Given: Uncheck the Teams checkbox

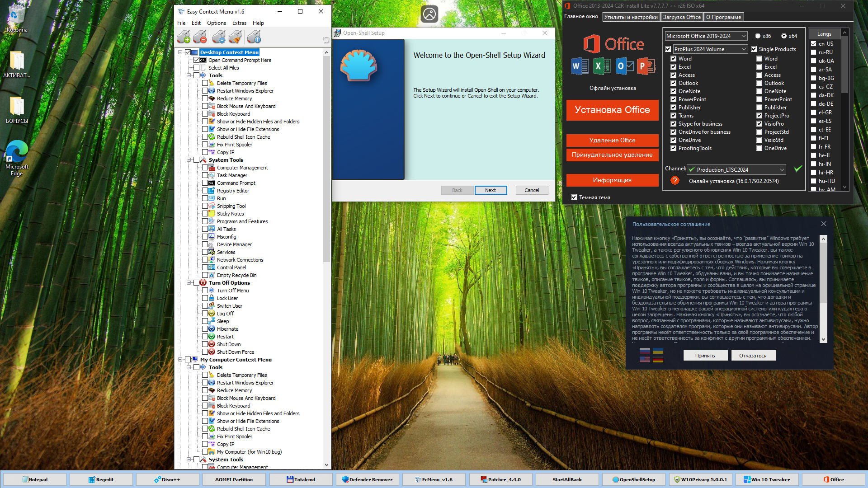Looking at the screenshot, I should (x=674, y=116).
